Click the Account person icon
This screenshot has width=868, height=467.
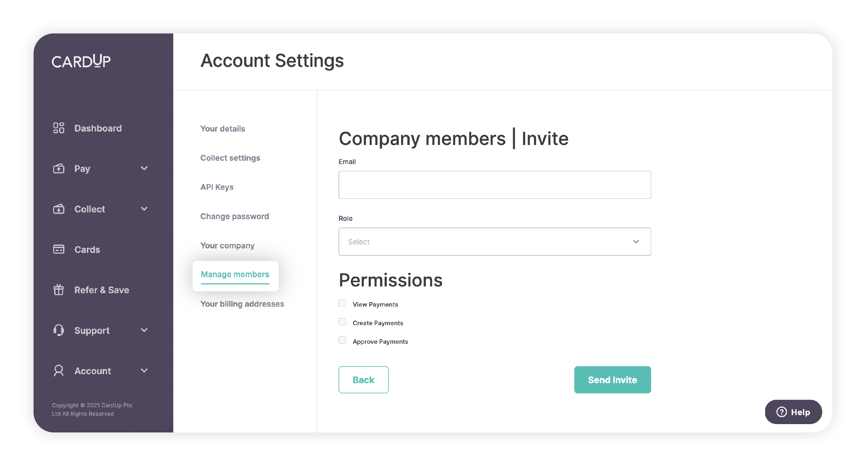pos(59,370)
